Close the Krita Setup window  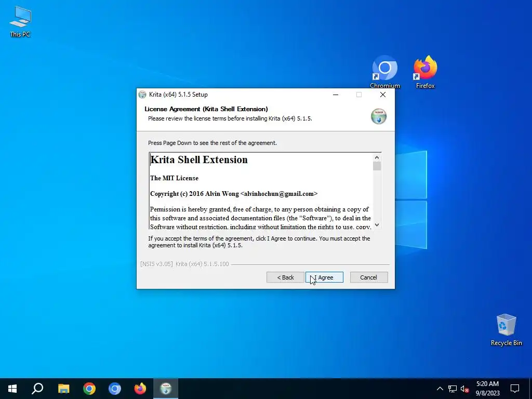[x=383, y=95]
